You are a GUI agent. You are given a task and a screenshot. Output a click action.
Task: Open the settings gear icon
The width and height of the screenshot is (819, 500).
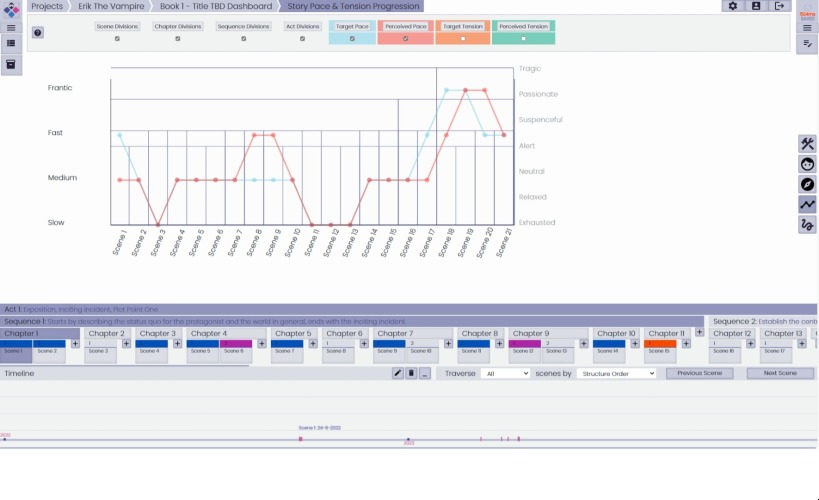pos(732,6)
